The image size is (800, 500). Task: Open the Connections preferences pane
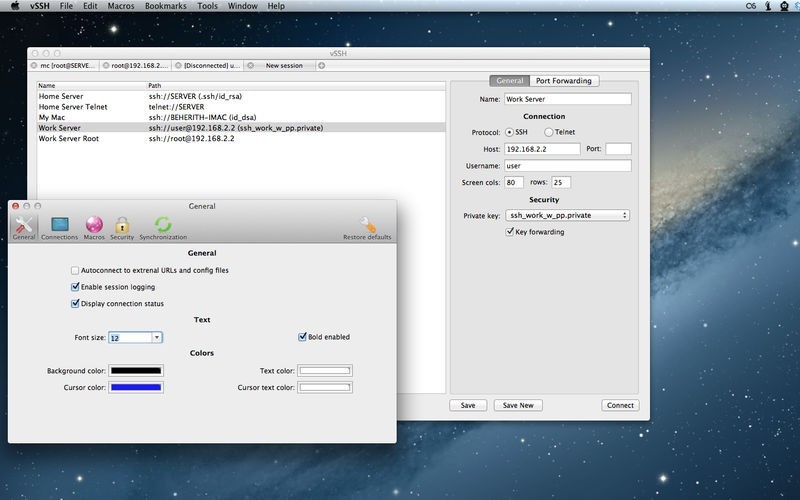[59, 227]
